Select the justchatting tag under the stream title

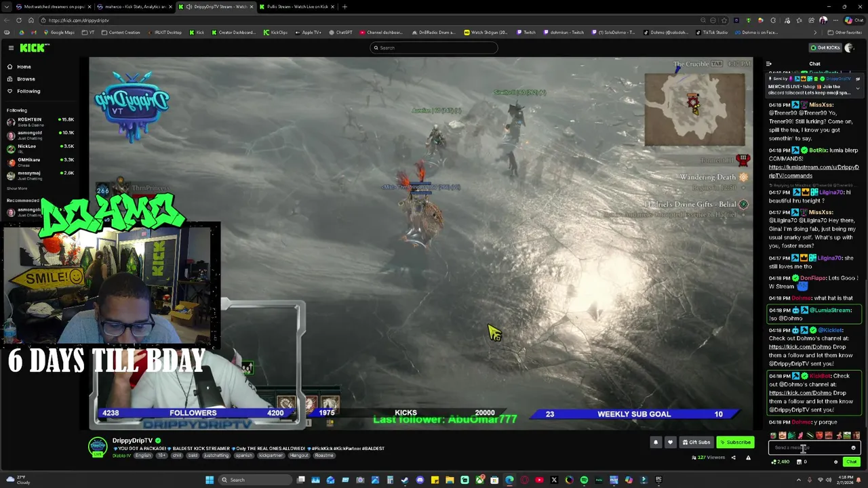(x=217, y=455)
